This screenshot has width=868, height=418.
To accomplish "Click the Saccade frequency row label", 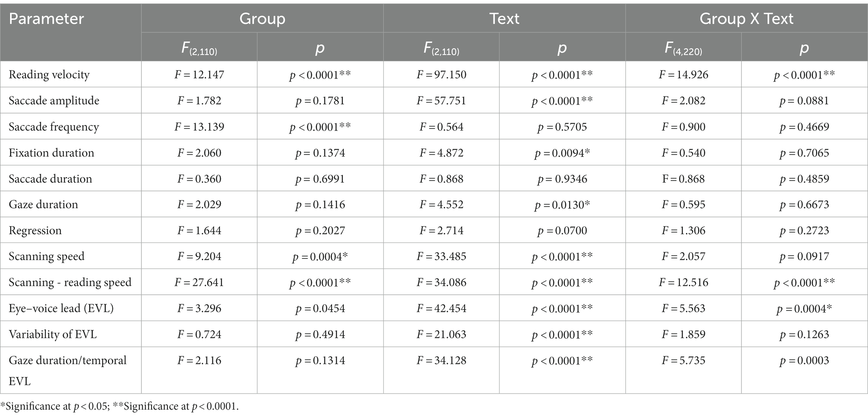I will click(x=54, y=127).
